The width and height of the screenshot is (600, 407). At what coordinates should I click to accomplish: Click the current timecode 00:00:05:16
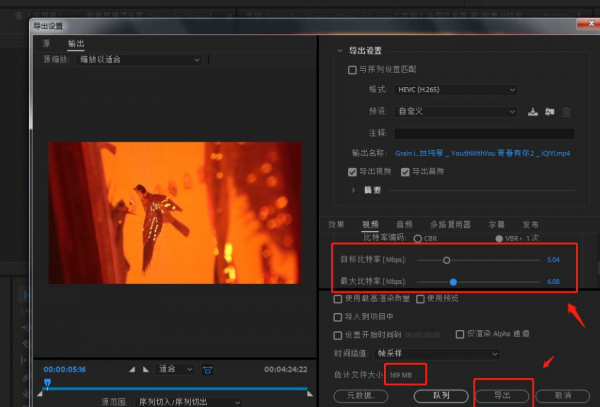[x=65, y=370]
